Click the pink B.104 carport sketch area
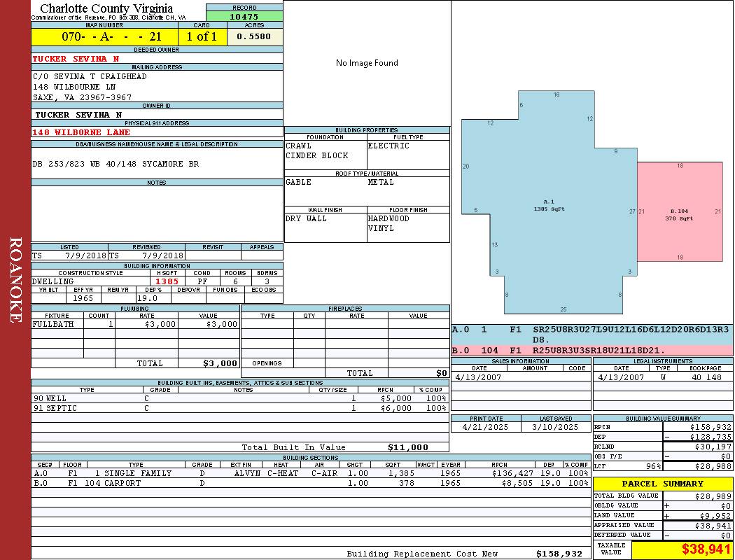The height and width of the screenshot is (560, 735). tap(679, 212)
